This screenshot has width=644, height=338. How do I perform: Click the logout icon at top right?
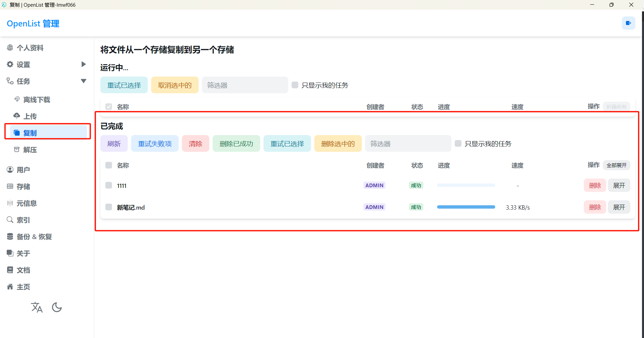pos(628,23)
